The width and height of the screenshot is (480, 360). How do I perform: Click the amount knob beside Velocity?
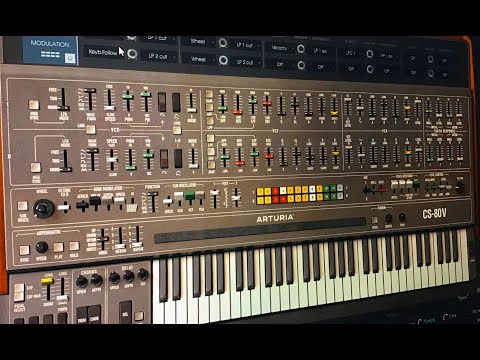(x=301, y=49)
